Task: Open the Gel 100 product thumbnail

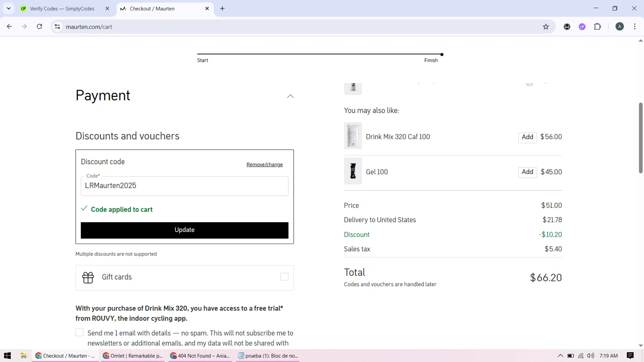Action: (353, 171)
